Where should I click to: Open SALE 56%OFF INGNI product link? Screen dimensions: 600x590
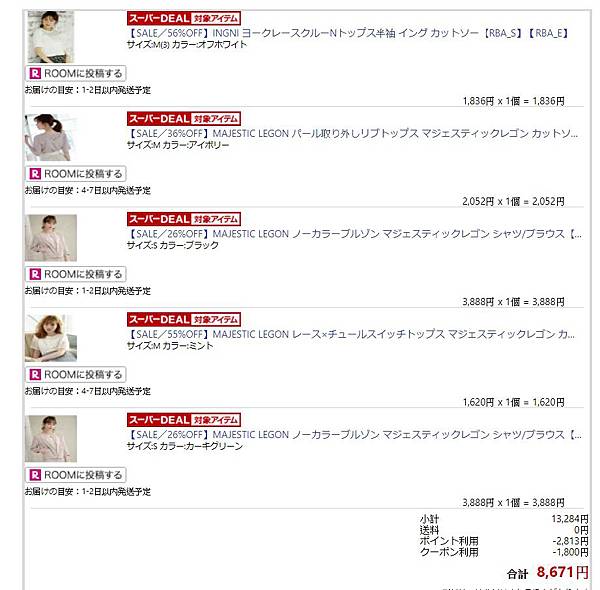click(348, 33)
